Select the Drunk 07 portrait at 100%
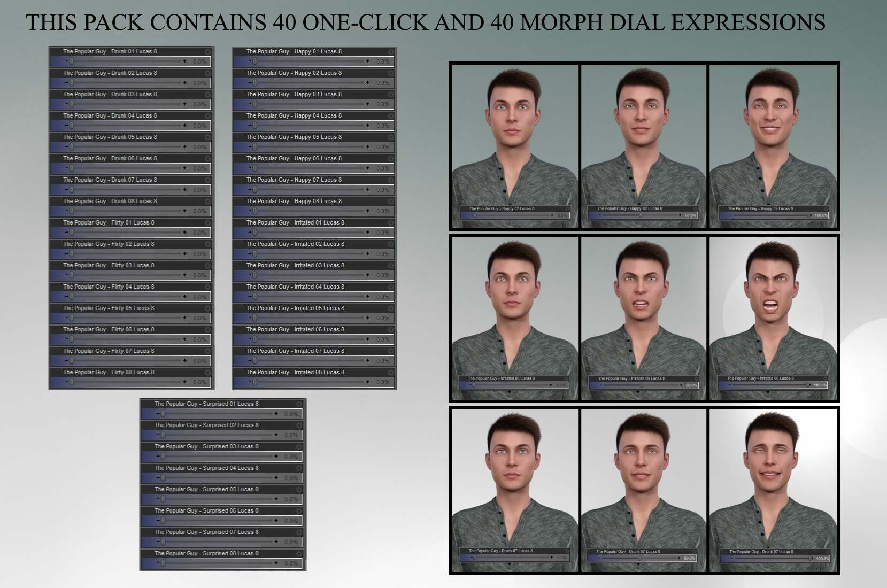887x588 pixels. [773, 490]
